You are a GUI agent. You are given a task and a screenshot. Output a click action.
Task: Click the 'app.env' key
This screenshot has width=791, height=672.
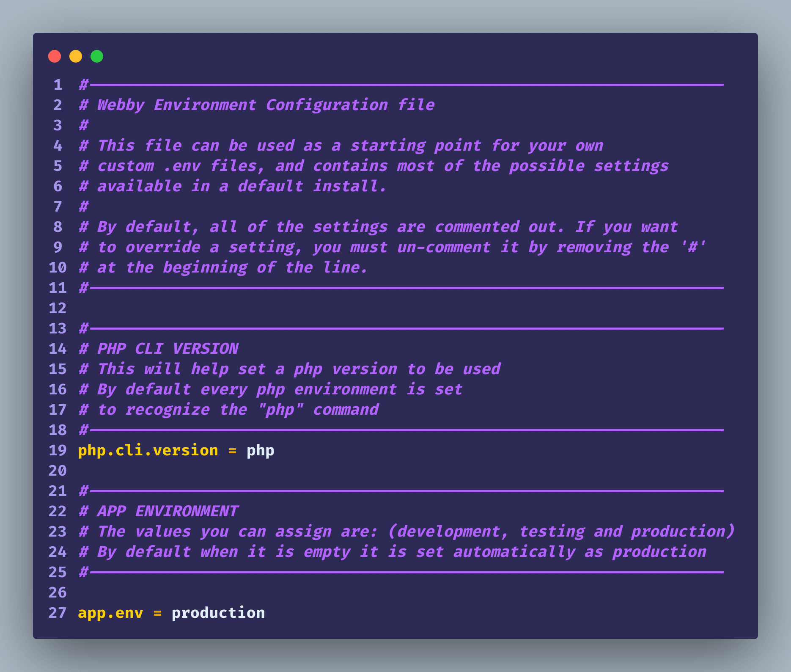pyautogui.click(x=111, y=613)
